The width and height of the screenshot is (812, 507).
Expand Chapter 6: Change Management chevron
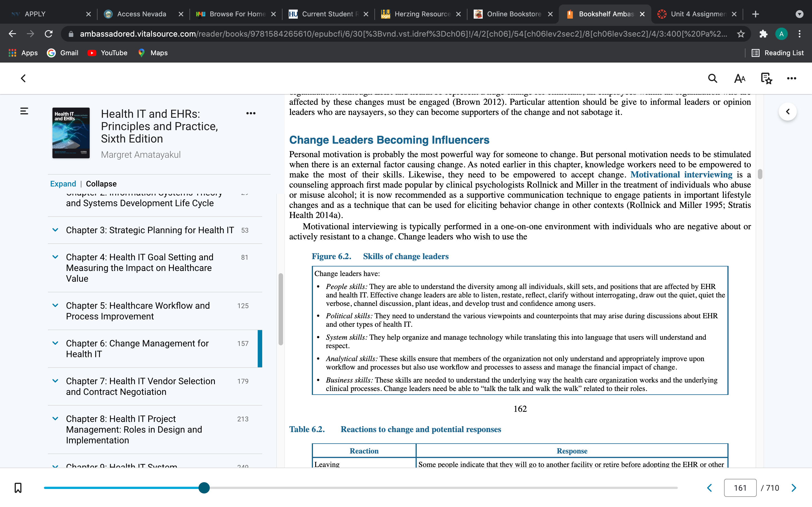click(x=55, y=343)
